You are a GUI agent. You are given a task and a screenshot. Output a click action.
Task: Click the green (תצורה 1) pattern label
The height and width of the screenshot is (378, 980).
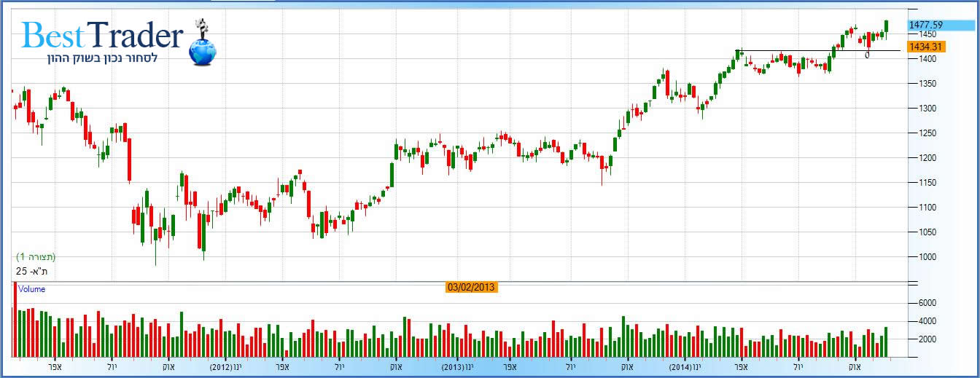click(x=36, y=257)
